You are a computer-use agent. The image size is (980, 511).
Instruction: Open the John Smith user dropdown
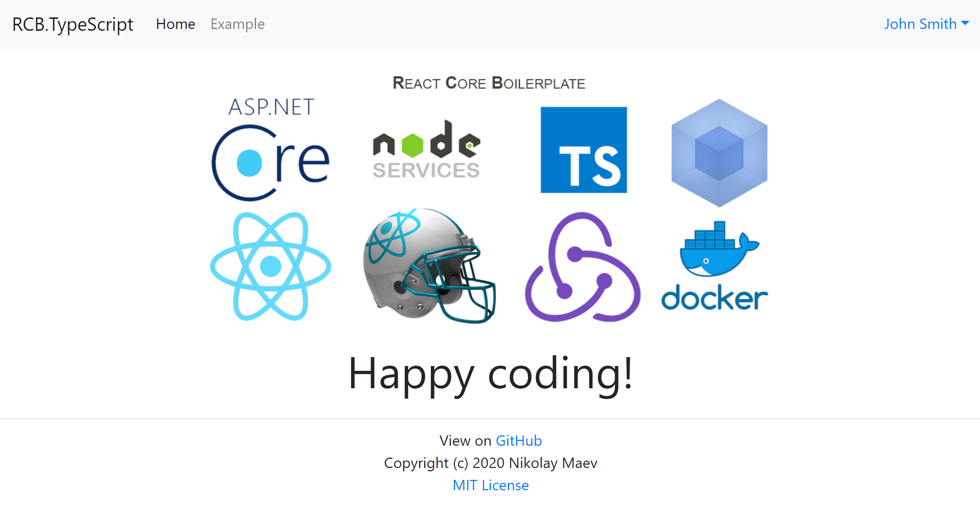(920, 24)
